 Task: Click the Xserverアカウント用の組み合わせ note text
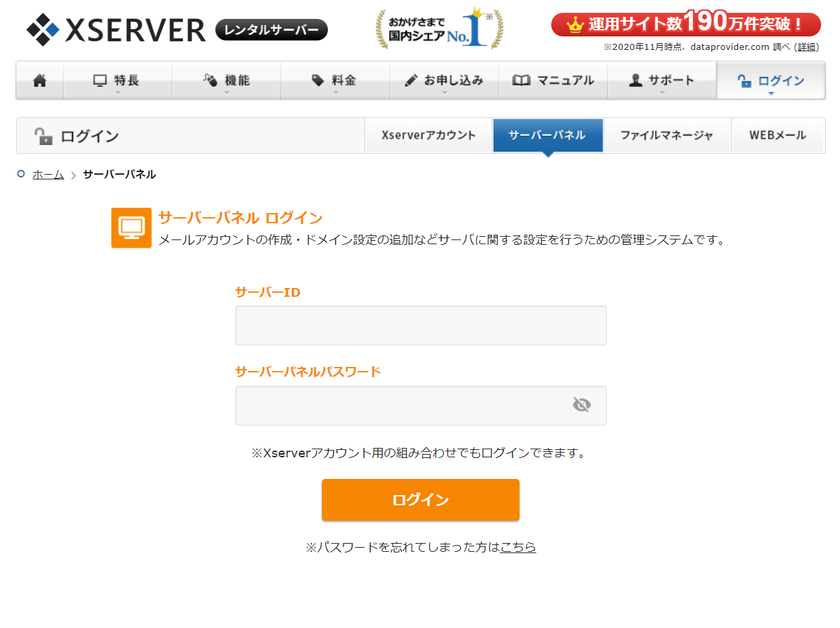click(x=419, y=453)
